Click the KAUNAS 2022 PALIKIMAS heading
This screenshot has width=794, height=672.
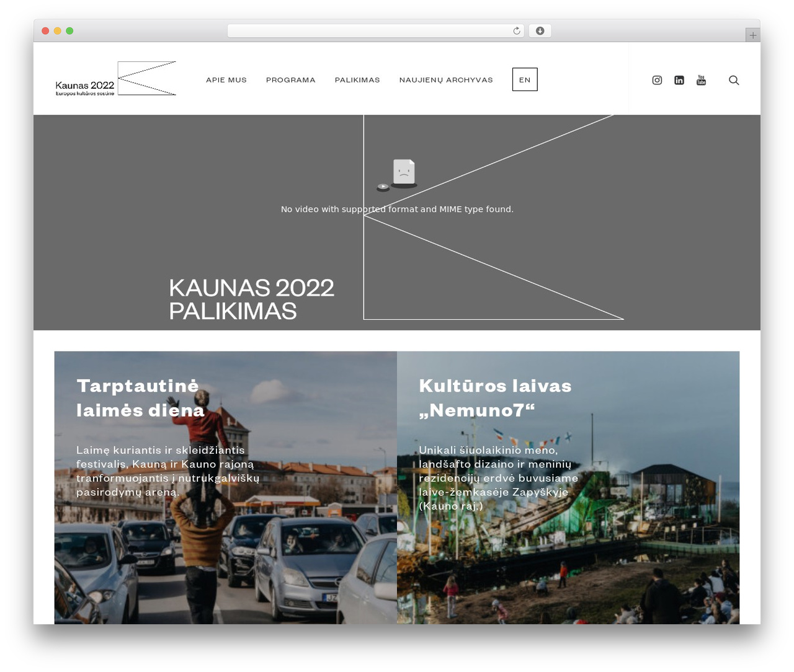pos(251,299)
